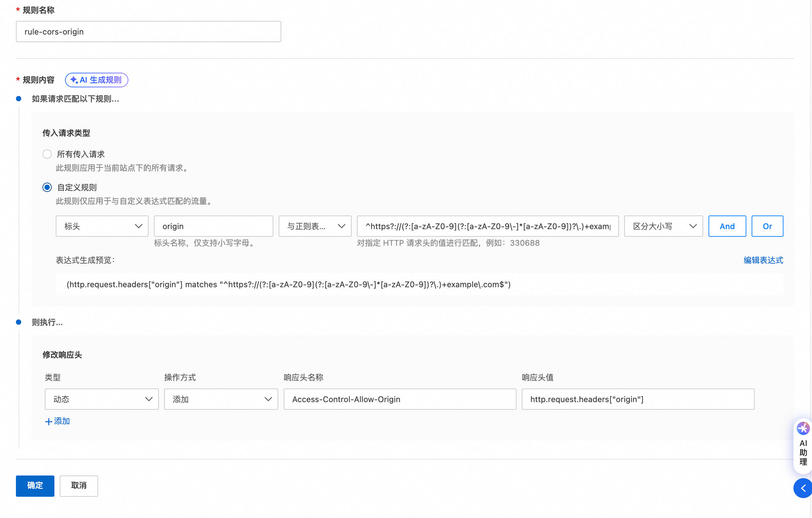
Task: Click the 编辑表达式 link
Action: click(763, 260)
